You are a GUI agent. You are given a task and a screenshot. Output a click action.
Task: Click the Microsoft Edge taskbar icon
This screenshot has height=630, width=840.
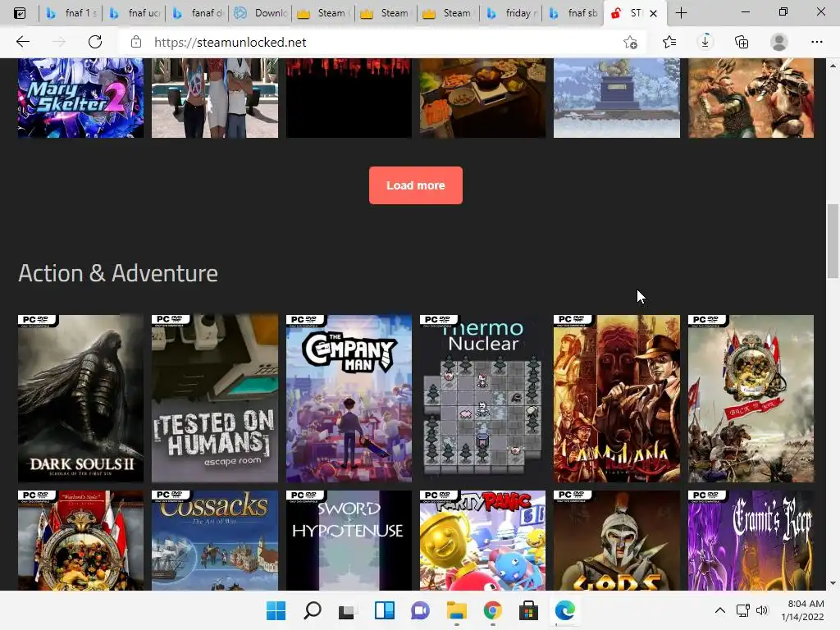(x=564, y=610)
